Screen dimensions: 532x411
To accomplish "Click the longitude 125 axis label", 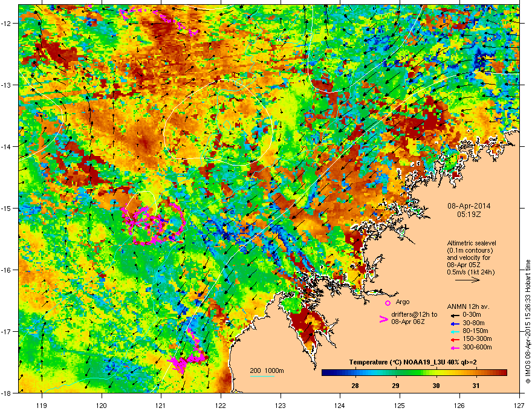I will [x=400, y=405].
